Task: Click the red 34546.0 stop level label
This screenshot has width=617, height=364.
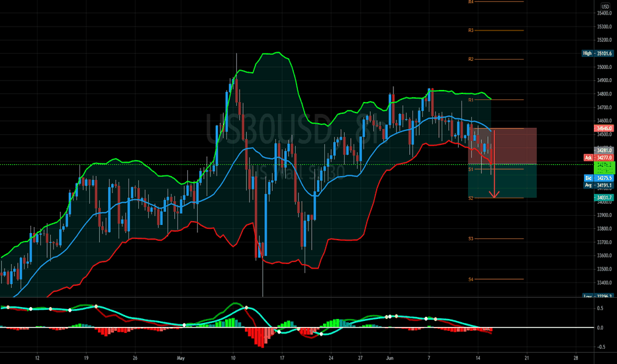Action: [604, 128]
